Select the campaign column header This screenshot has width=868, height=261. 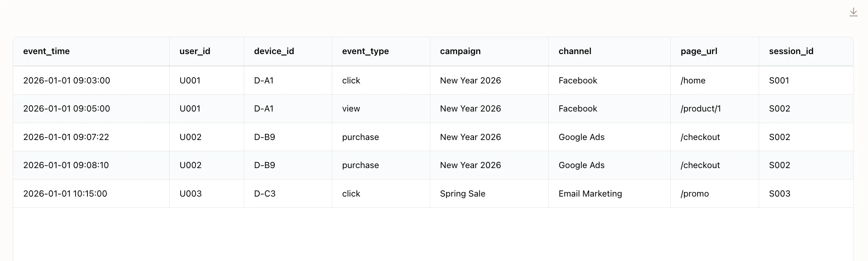coord(460,51)
